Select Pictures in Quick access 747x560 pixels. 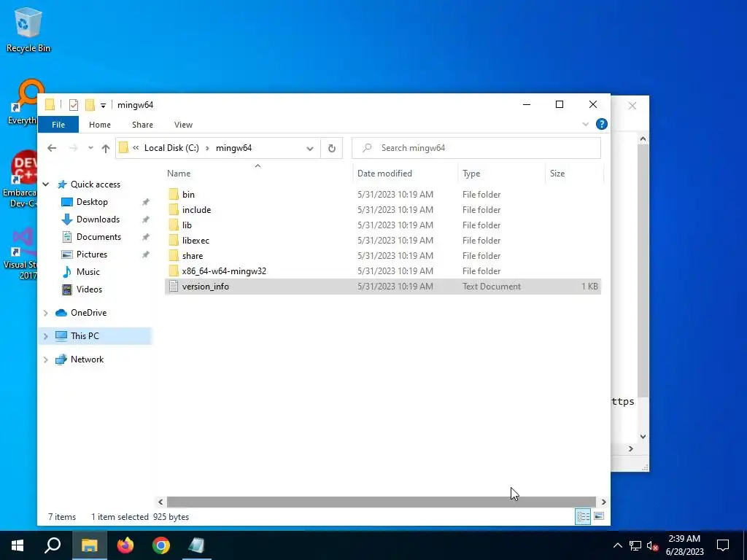tap(91, 254)
